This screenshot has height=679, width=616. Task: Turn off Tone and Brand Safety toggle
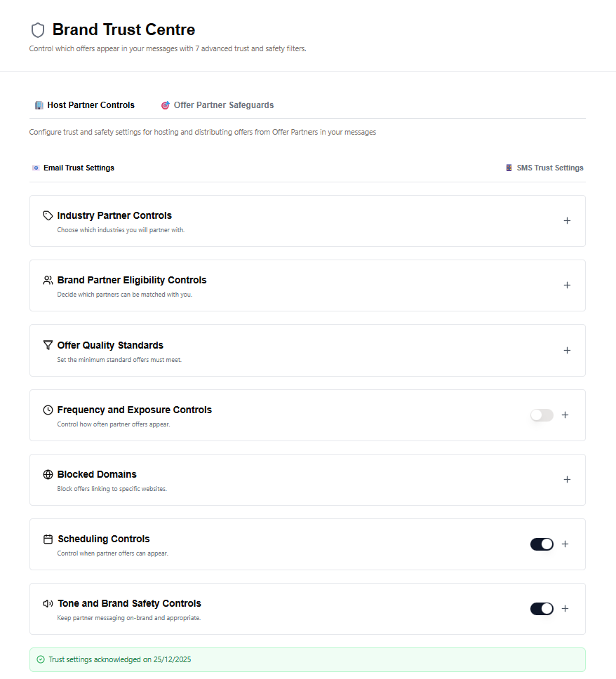pos(542,609)
